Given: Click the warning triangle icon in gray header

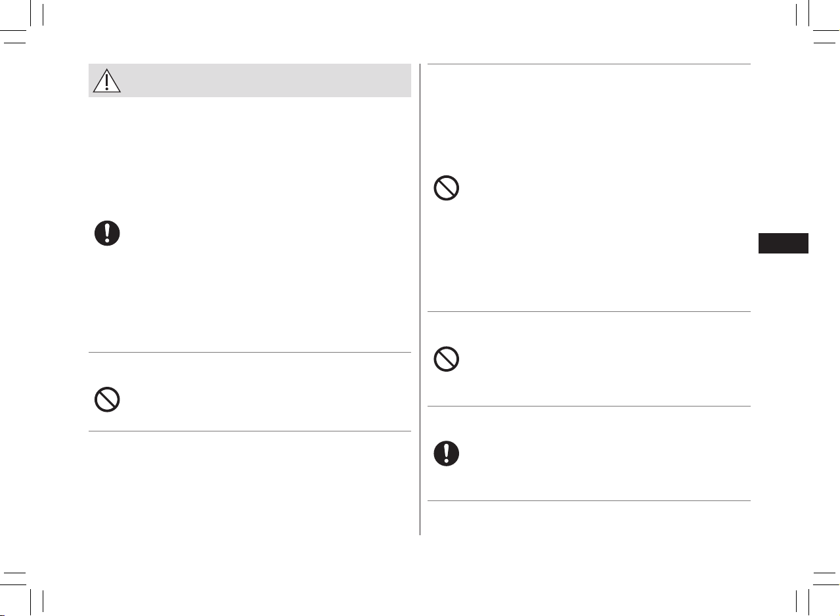Looking at the screenshot, I should tap(106, 80).
